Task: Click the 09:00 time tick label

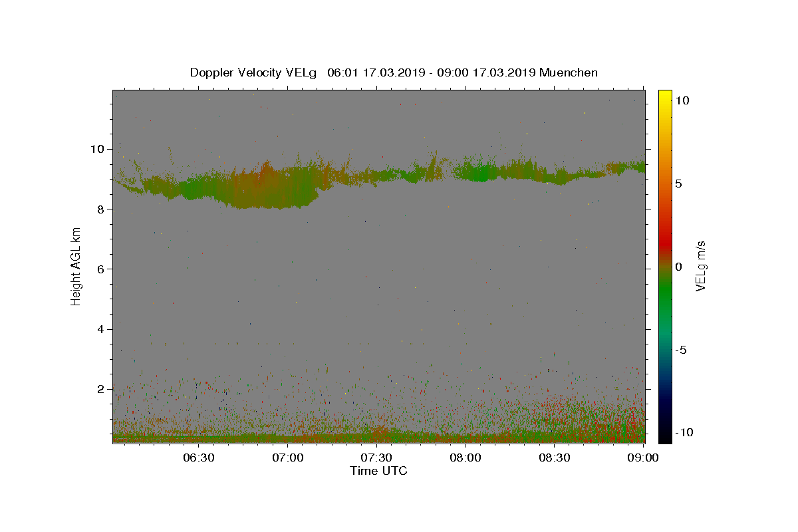Action: pos(644,458)
